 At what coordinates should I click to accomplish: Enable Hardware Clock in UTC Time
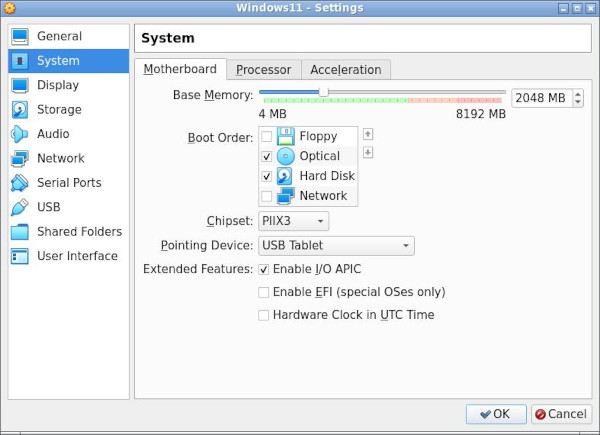[x=264, y=315]
